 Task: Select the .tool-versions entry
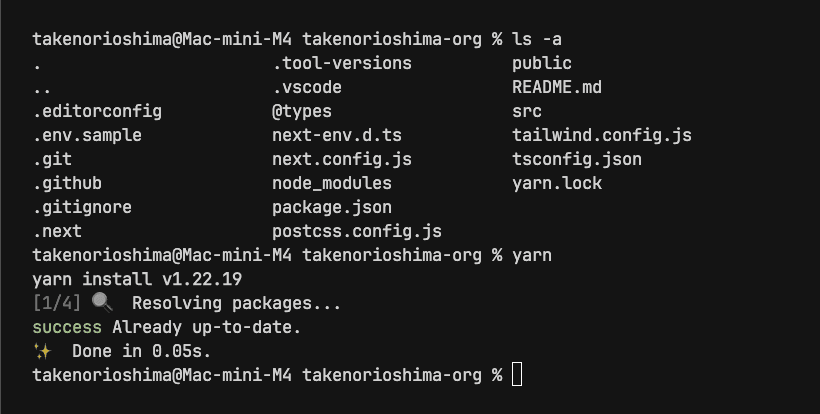[x=342, y=63]
